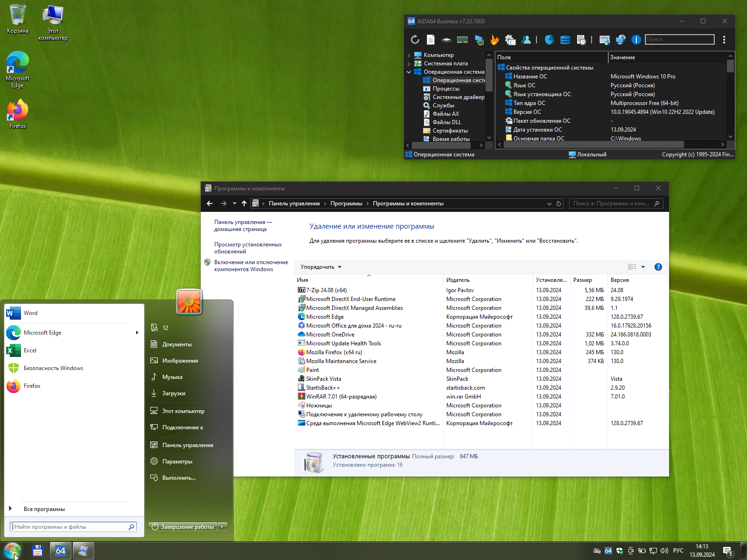
Task: Select Mozilla Firefox (x64 ru) in program list
Action: [x=334, y=352]
